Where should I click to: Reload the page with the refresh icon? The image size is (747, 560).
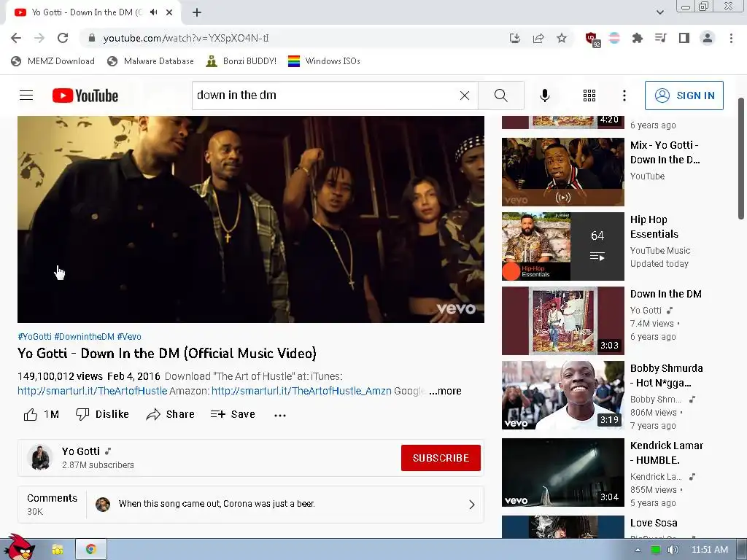pyautogui.click(x=63, y=38)
